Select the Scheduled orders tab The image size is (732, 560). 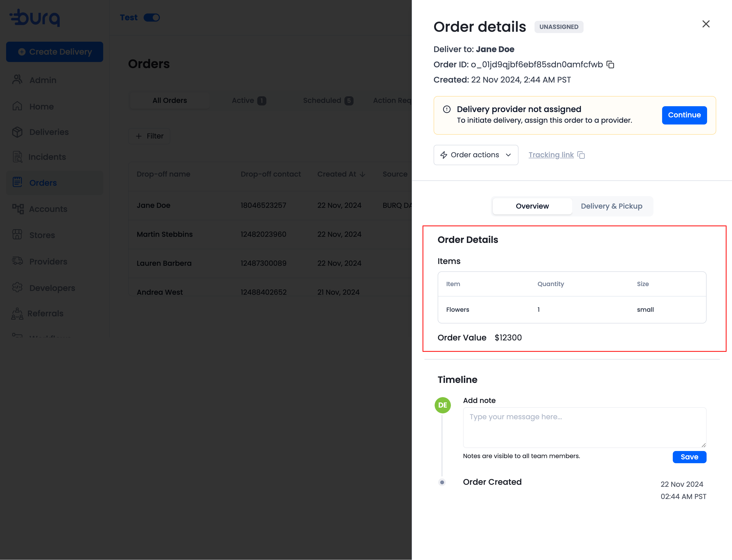[x=327, y=100]
